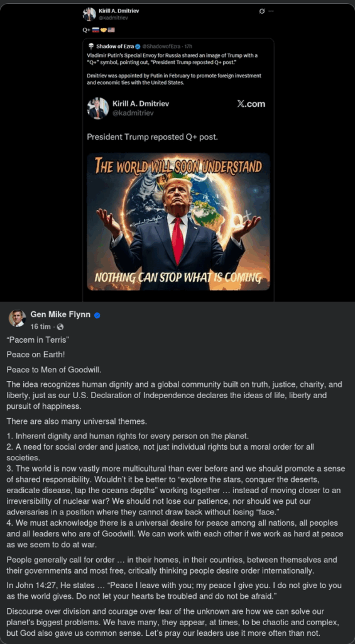The height and width of the screenshot is (644, 355).
Task: Click Dmitriev's avatar inside the quoted card
Action: pos(97,108)
